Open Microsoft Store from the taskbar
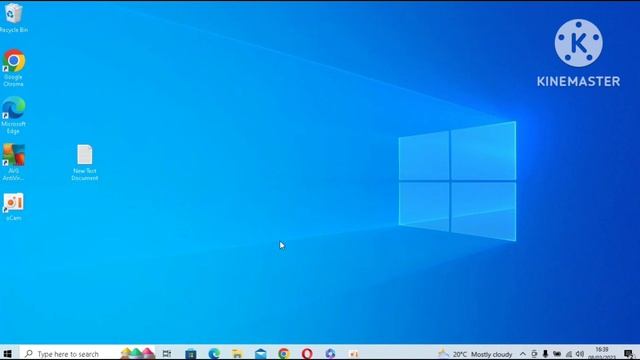The image size is (640, 360). 191,353
